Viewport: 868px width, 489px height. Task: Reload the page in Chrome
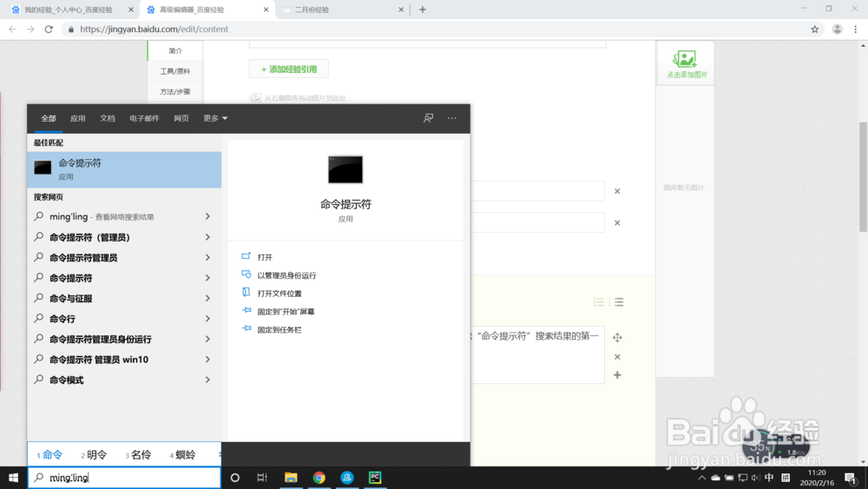(x=49, y=30)
